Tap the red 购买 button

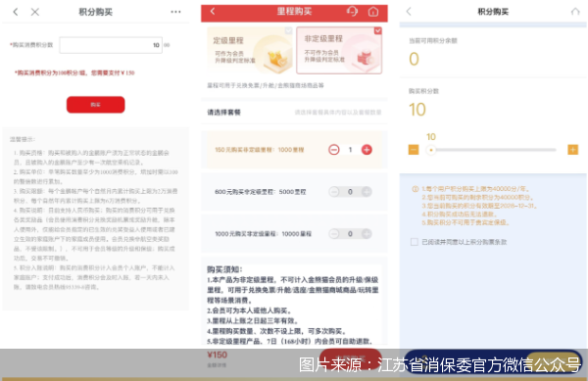coord(96,105)
